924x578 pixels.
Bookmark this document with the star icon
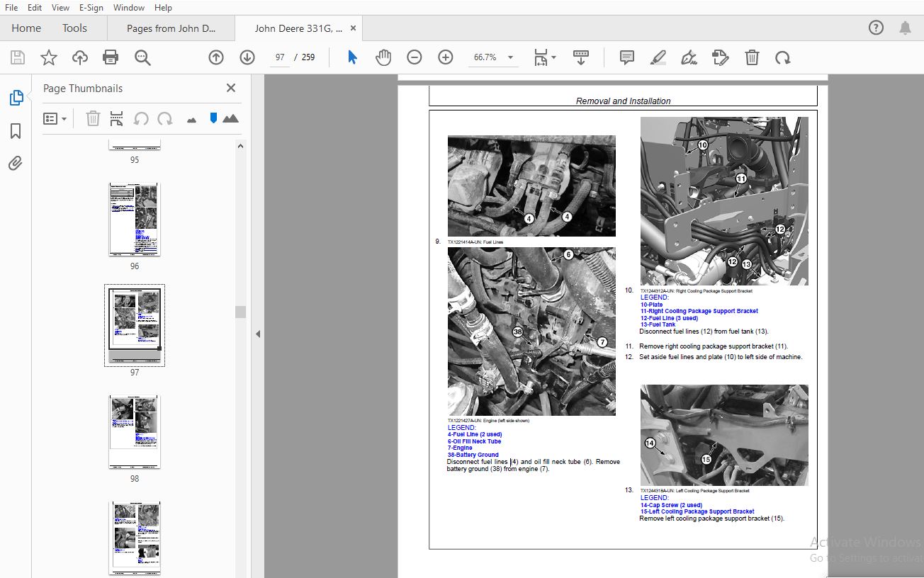coord(49,57)
